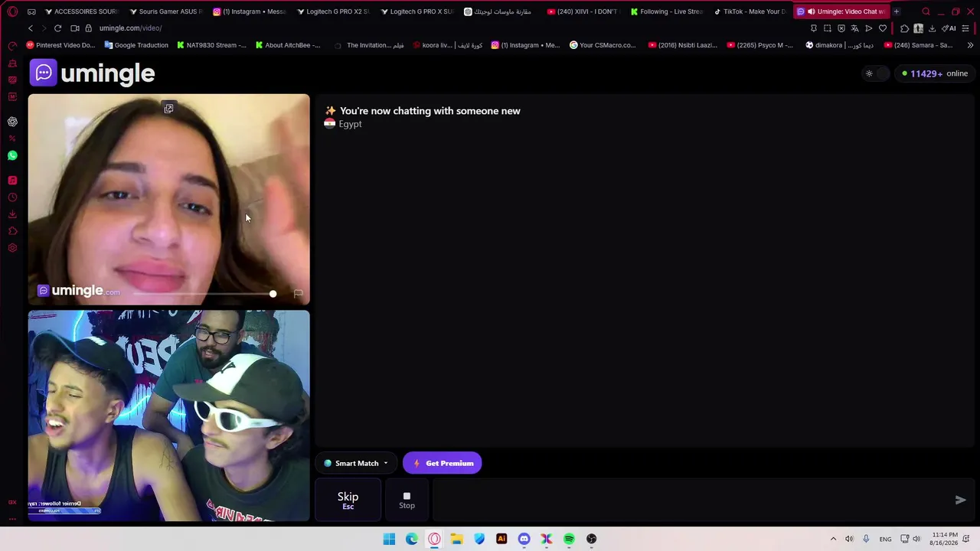Viewport: 980px width, 551px height.
Task: Switch to the Following - Live Stream tab
Action: [x=666, y=11]
